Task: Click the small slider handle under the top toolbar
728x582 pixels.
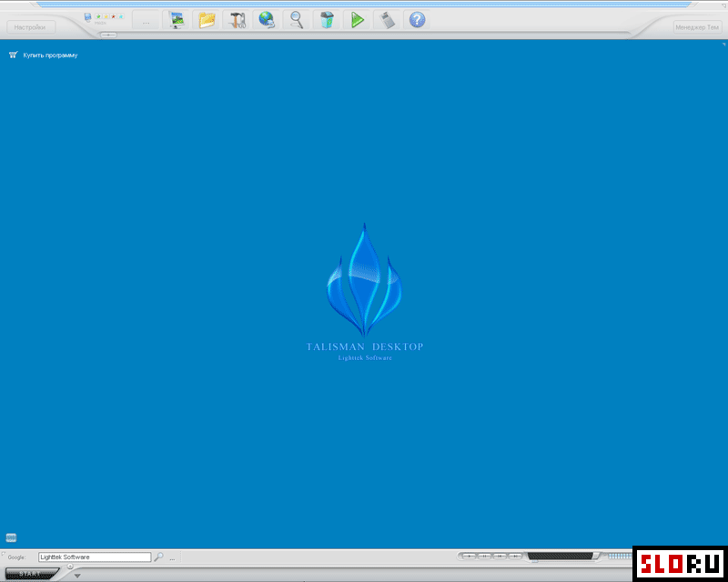Action: 108,35
